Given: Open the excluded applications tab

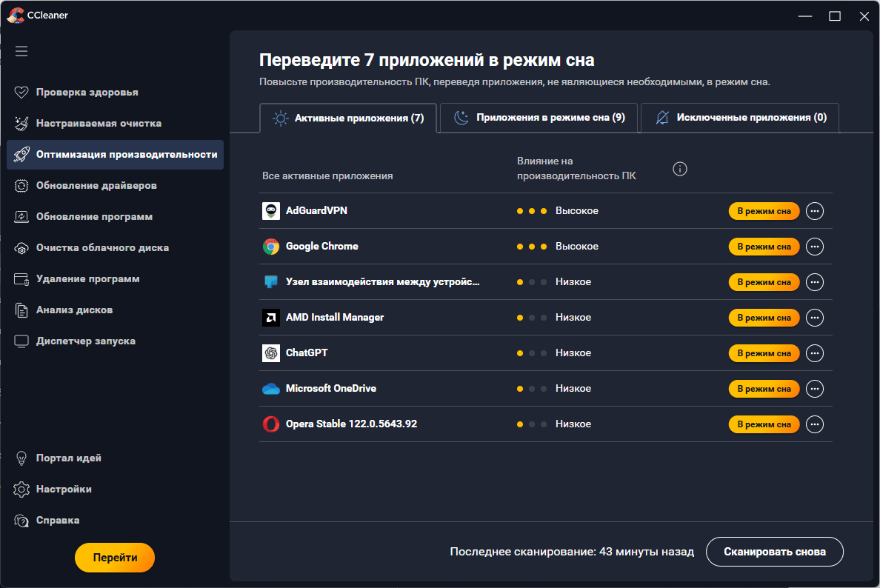Looking at the screenshot, I should (x=740, y=118).
